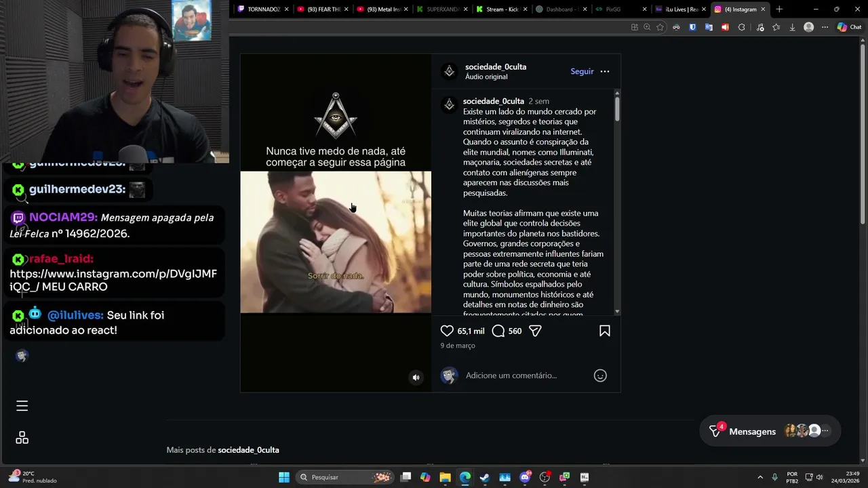Image resolution: width=868 pixels, height=488 pixels.
Task: Switch to the '(93) Metal Ins' YouTube tab
Action: coord(383,9)
